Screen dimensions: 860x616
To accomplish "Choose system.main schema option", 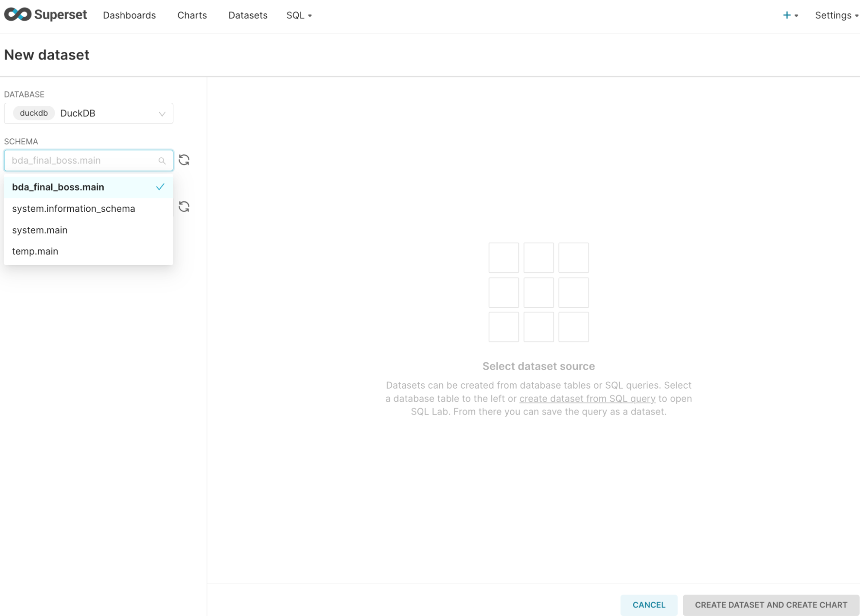I will click(x=89, y=230).
